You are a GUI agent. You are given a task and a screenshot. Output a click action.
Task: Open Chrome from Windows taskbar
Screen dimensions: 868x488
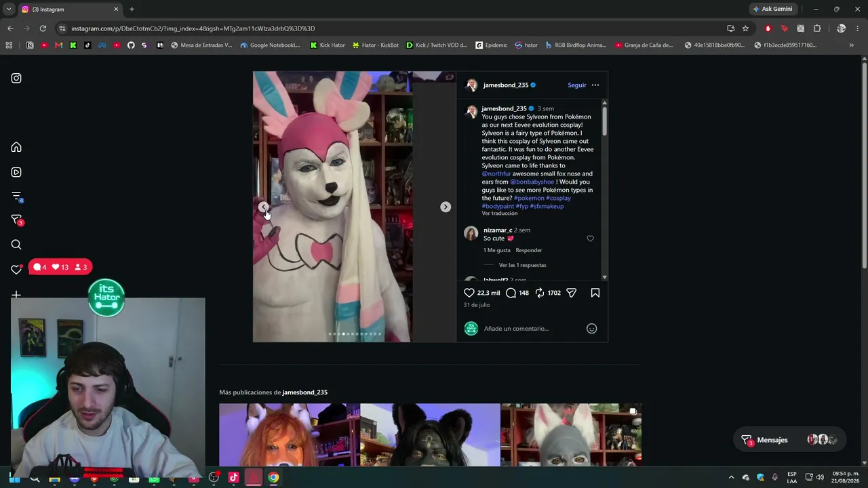(273, 478)
